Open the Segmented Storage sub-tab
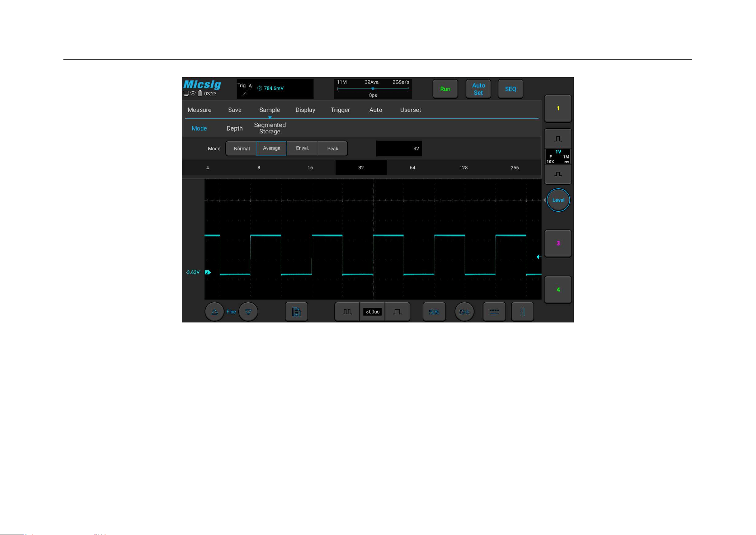Screen dimensions: 756x535 270,128
